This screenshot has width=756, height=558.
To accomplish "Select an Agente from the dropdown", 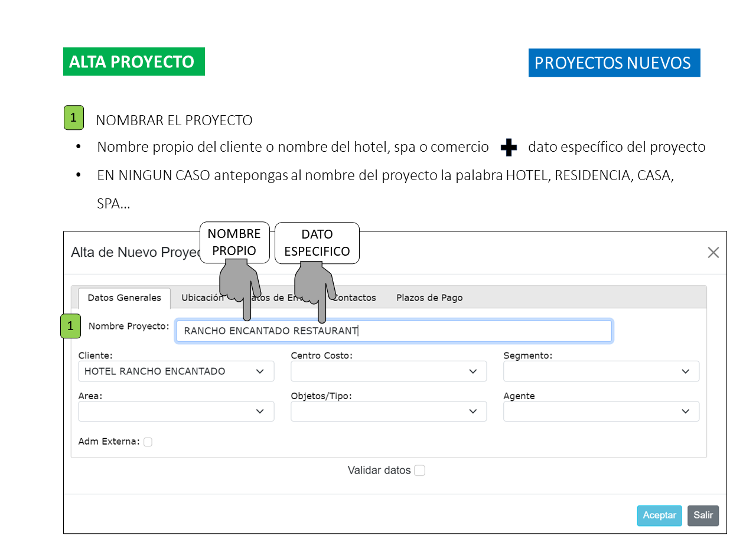I will 601,412.
